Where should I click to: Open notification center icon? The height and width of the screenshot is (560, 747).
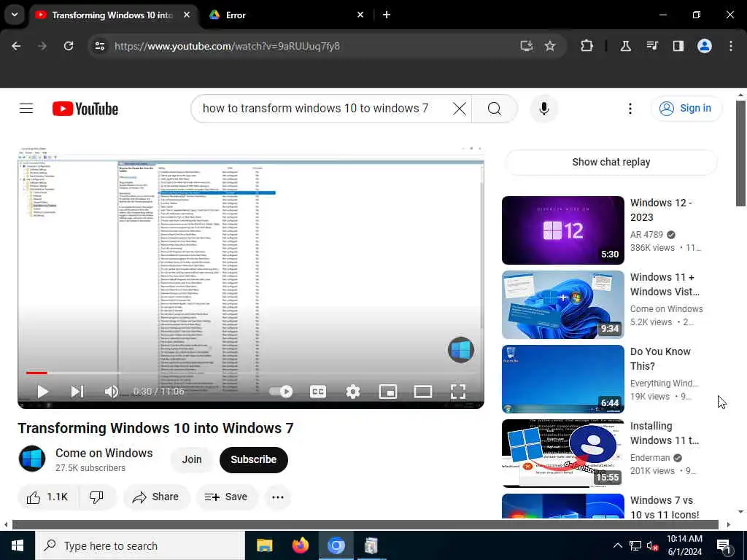pos(724,546)
